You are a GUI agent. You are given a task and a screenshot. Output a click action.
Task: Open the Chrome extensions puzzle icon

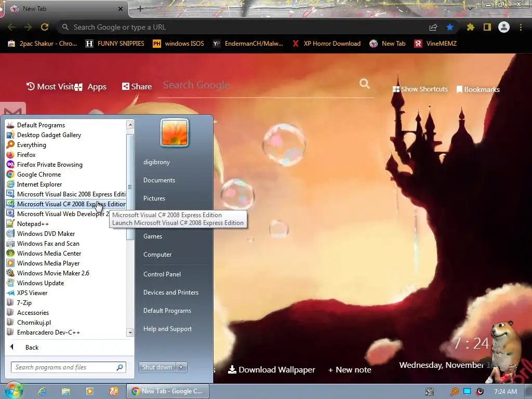[471, 27]
